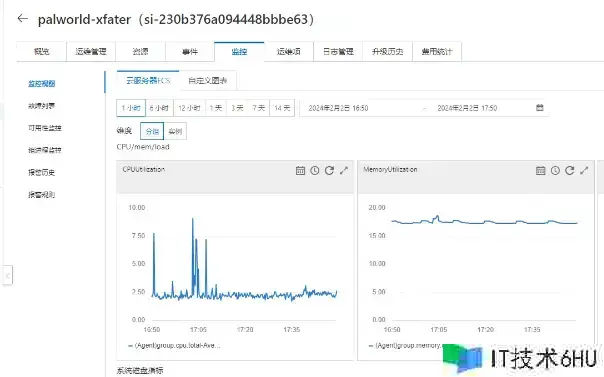
Task: Expand MemoryUtilization chart to fullscreen
Action: [x=584, y=170]
